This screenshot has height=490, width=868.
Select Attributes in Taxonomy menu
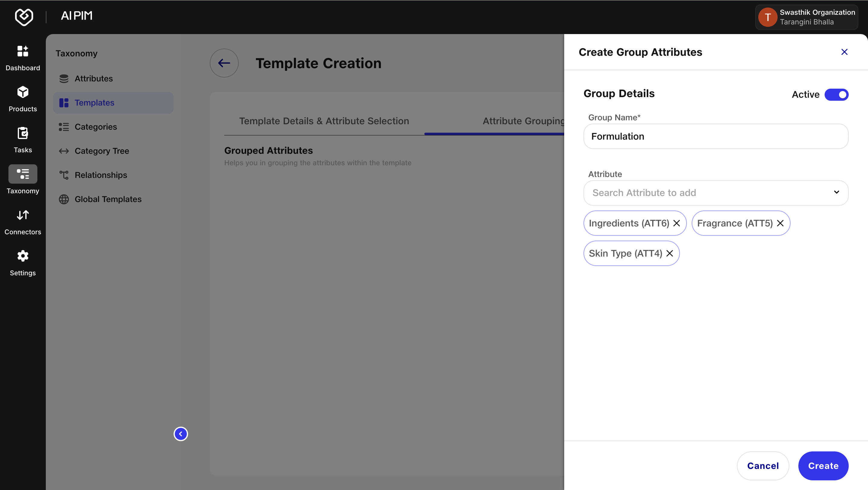click(113, 79)
